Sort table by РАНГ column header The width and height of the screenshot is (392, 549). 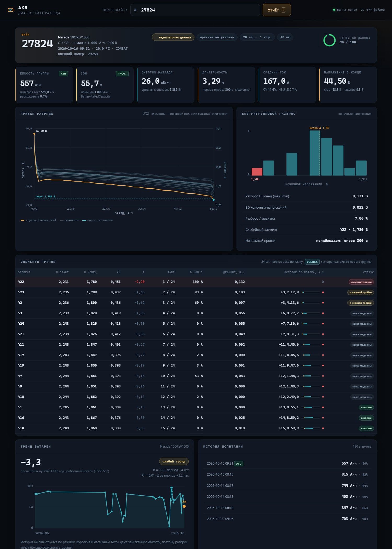pos(171,272)
